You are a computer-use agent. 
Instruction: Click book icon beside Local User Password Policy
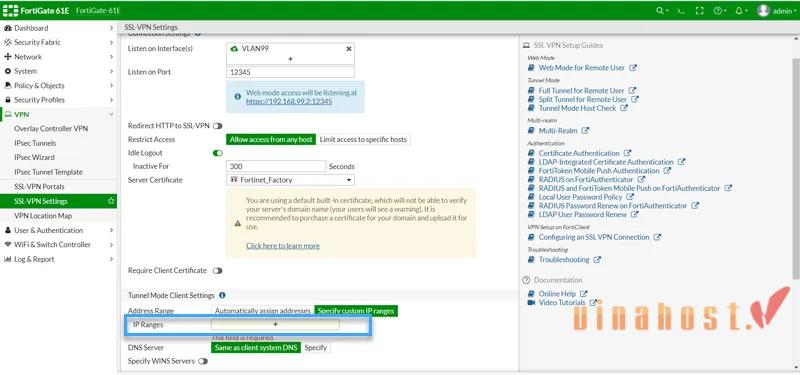[531, 197]
